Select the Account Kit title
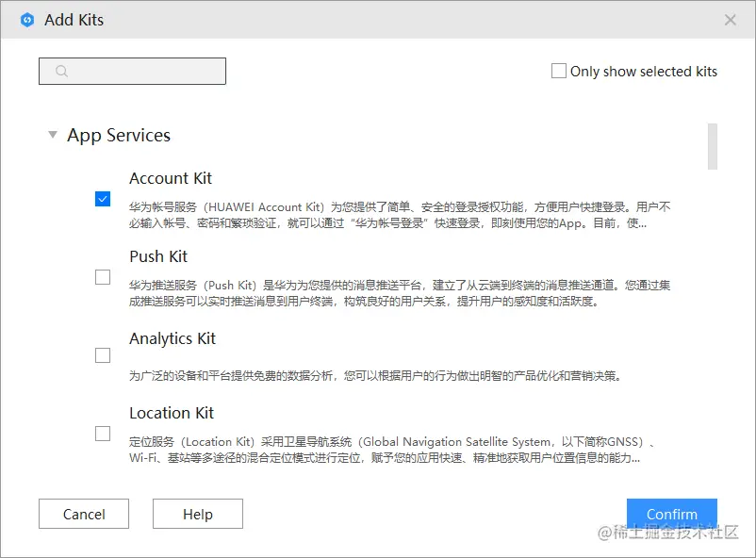This screenshot has width=756, height=558. click(x=171, y=178)
